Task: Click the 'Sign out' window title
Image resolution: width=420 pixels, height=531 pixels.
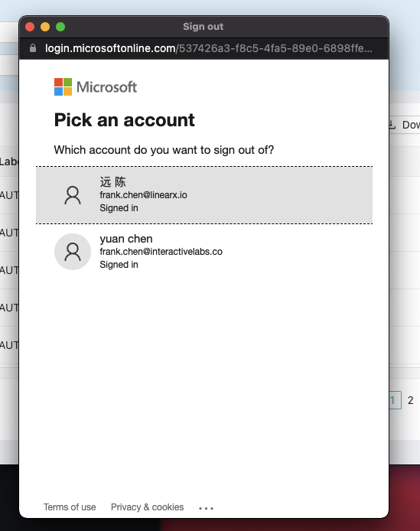Action: pos(203,27)
